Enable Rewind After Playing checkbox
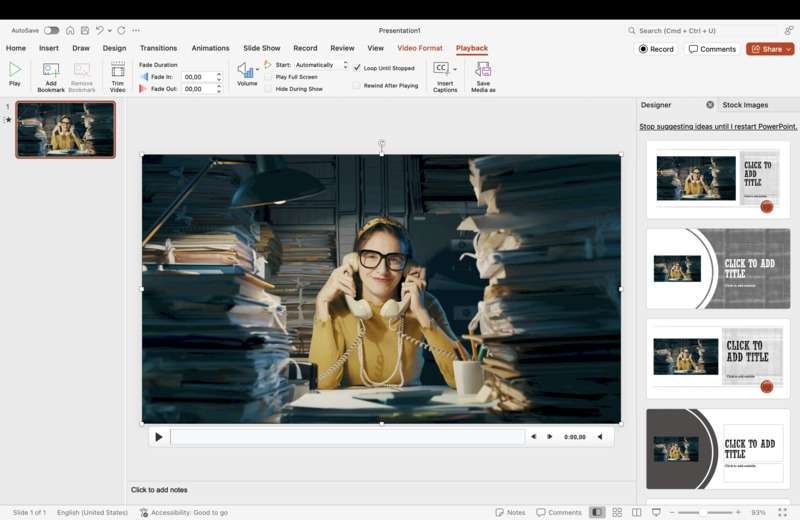Screen dimensions: 800x520 coord(357,86)
